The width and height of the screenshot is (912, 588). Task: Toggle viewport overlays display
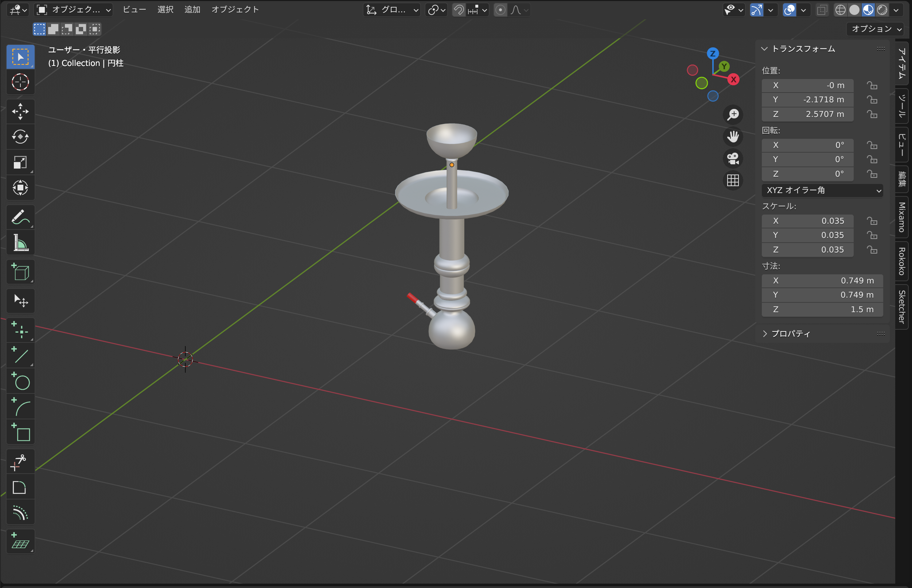[x=790, y=10]
